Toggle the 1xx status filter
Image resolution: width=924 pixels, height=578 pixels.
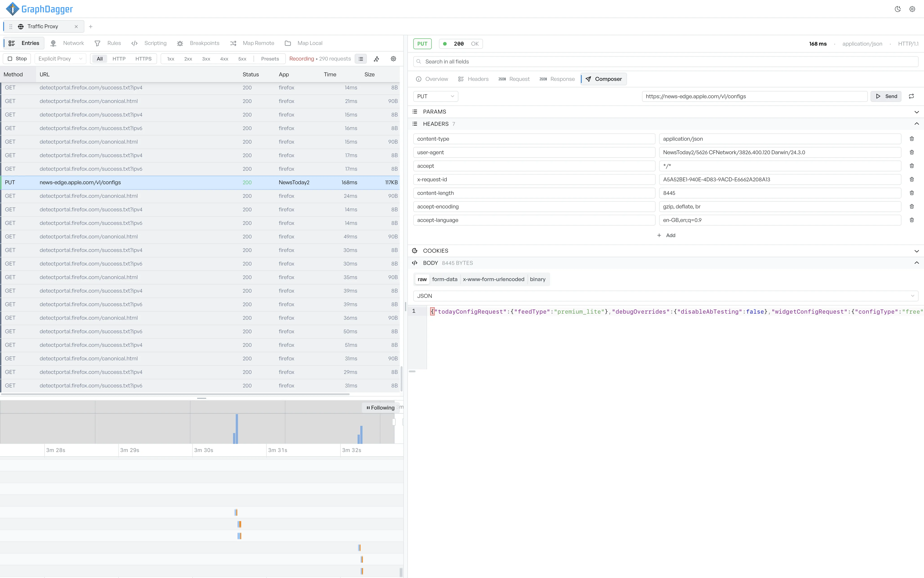[x=171, y=59]
